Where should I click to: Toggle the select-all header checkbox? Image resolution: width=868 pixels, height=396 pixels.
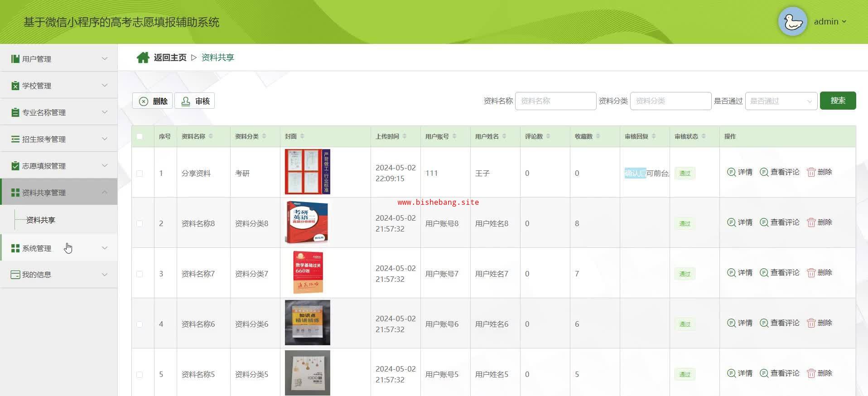pos(140,136)
